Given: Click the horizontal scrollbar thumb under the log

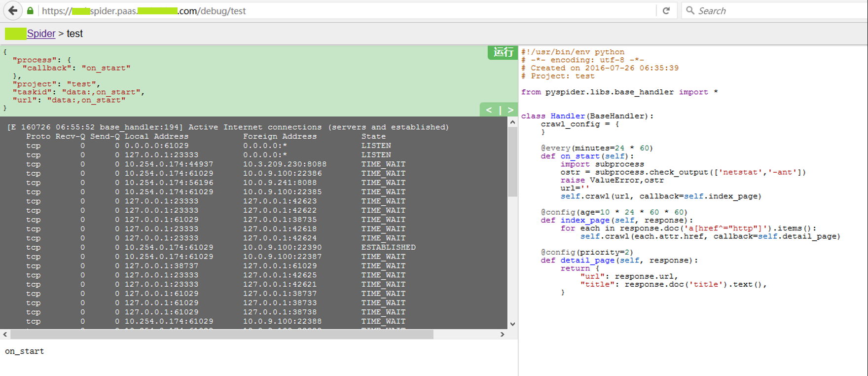Looking at the screenshot, I should [222, 334].
